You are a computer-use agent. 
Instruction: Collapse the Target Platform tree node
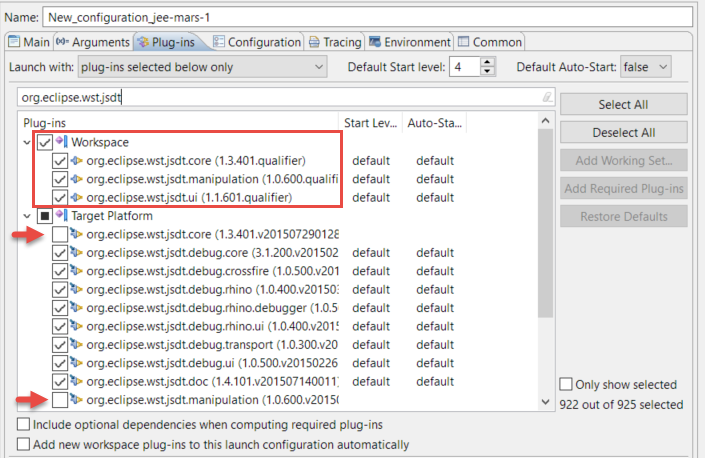[27, 216]
